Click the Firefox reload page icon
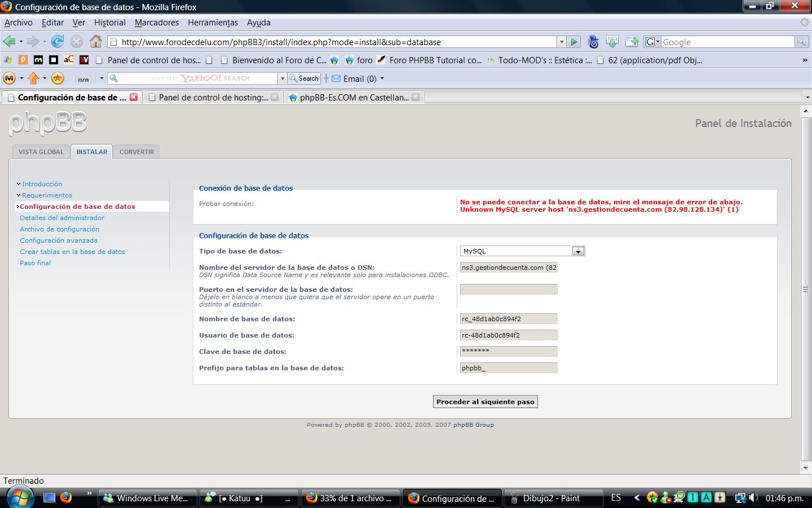Viewport: 812px width, 508px height. click(x=58, y=42)
